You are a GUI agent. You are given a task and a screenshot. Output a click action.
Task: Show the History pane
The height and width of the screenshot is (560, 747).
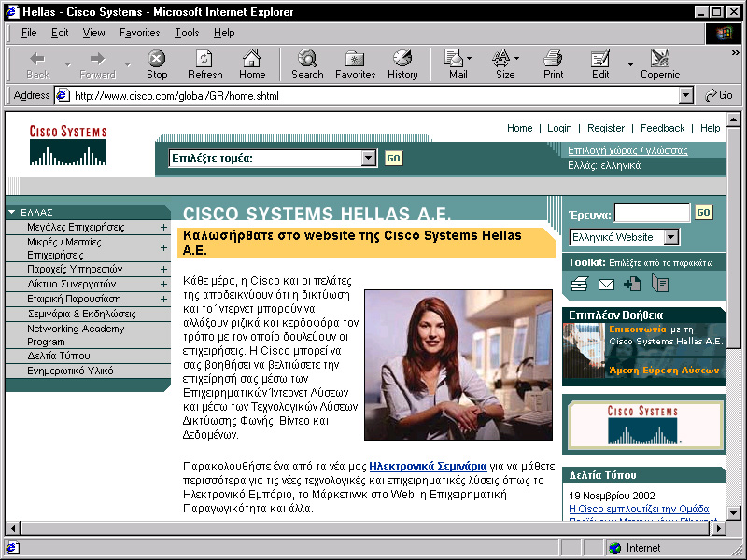402,64
